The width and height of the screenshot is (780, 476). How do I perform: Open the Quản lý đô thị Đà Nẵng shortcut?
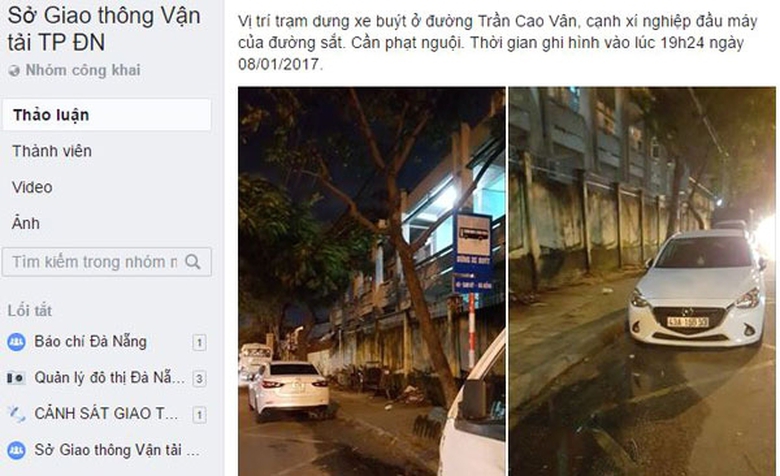coord(109,378)
